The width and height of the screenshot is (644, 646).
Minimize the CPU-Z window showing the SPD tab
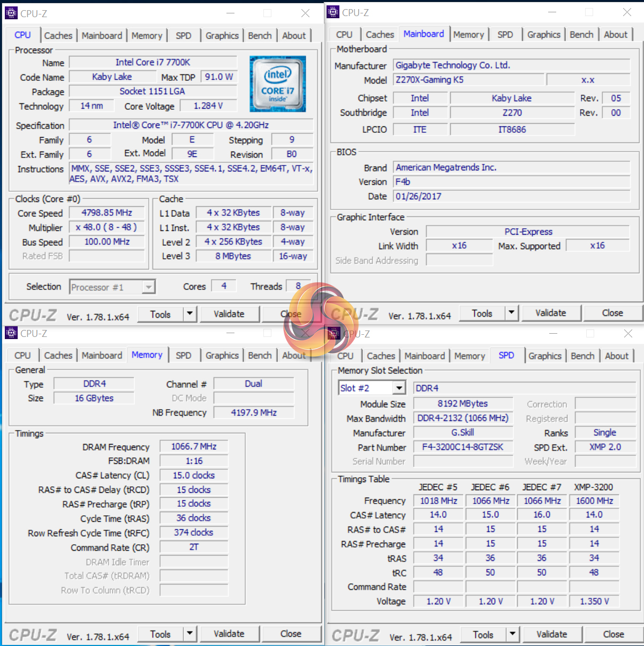point(553,333)
